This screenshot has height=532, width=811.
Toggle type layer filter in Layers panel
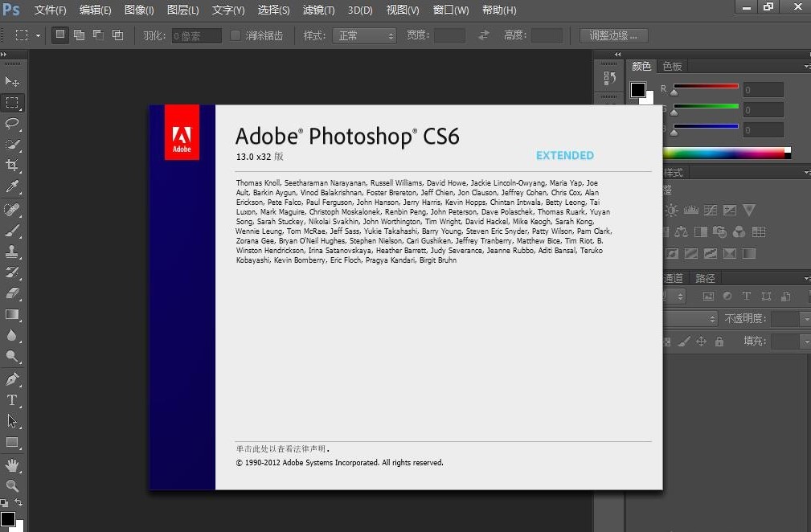[x=747, y=296]
